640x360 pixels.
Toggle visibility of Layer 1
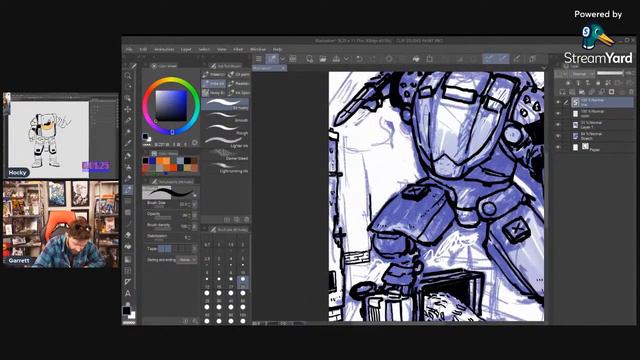pyautogui.click(x=558, y=125)
